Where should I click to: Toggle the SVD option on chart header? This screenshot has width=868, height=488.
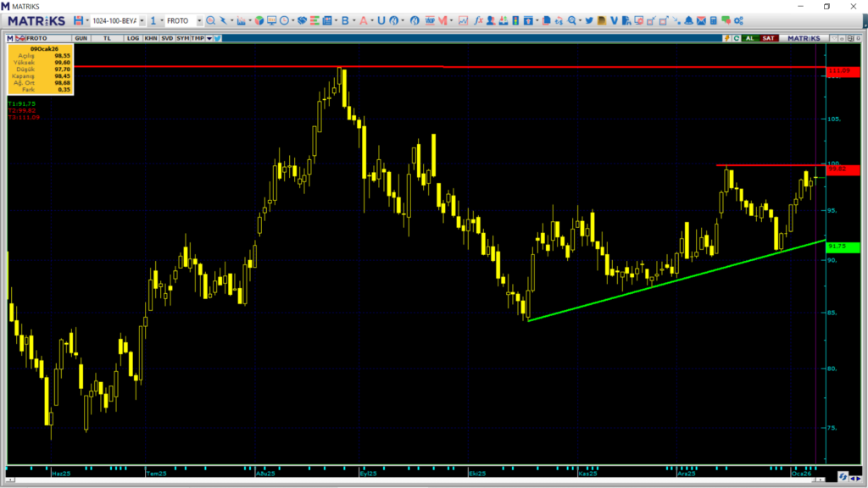point(167,38)
